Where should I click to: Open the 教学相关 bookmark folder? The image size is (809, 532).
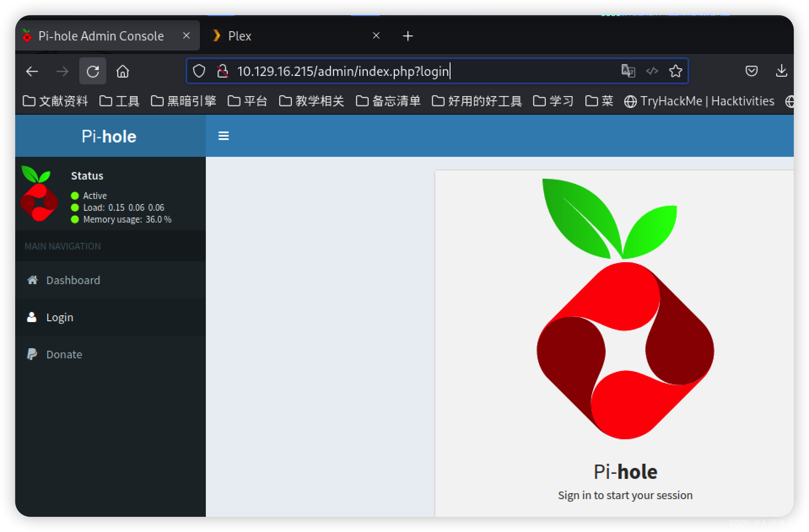312,101
